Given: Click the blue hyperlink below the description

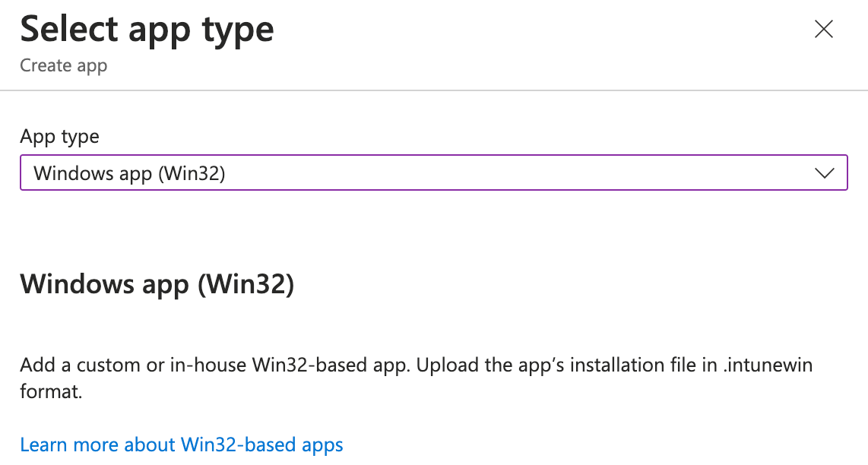Looking at the screenshot, I should tap(181, 444).
